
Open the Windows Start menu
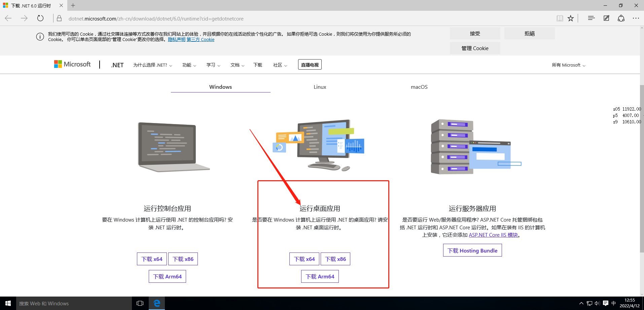click(8, 303)
